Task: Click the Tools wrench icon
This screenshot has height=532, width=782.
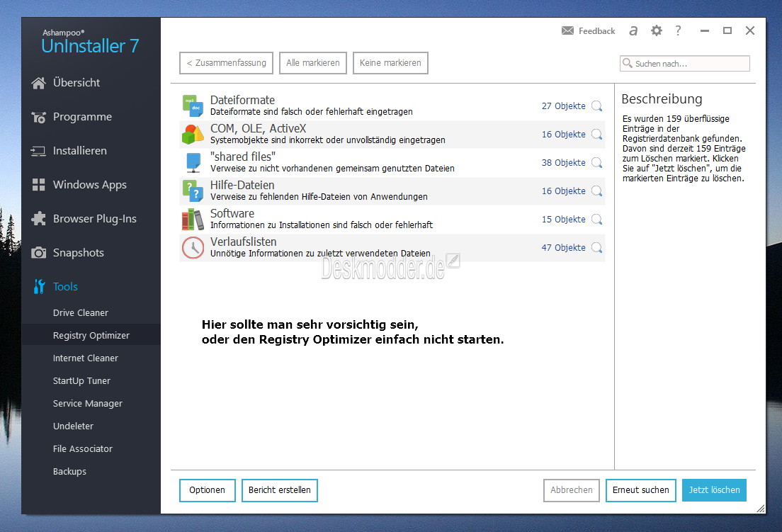Action: pos(39,287)
